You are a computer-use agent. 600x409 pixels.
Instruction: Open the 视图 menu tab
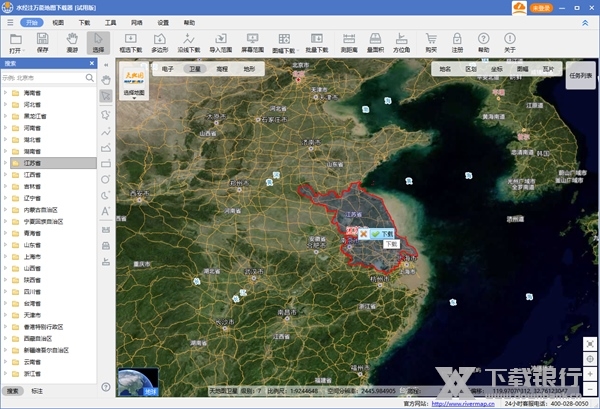point(58,21)
